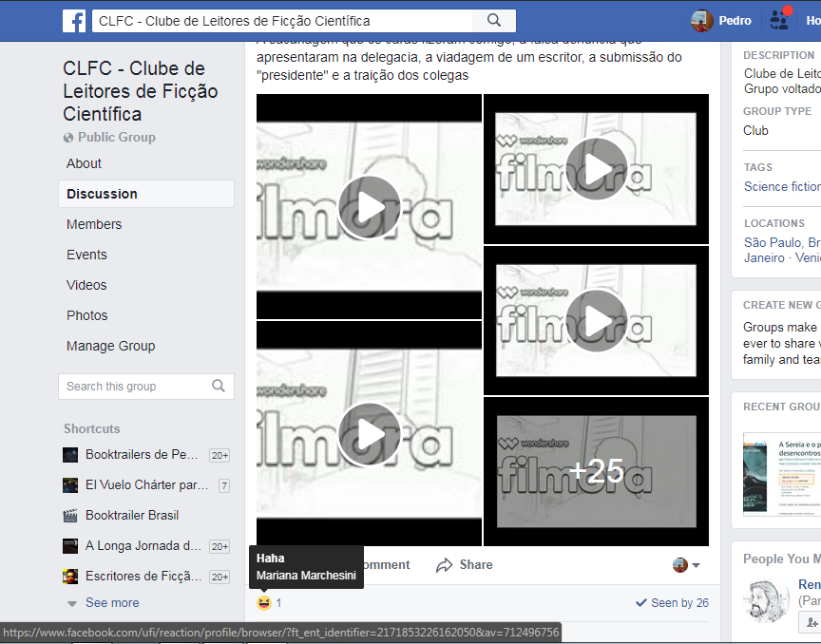Click the search magnifier button in top bar
The height and width of the screenshot is (644, 821).
494,20
